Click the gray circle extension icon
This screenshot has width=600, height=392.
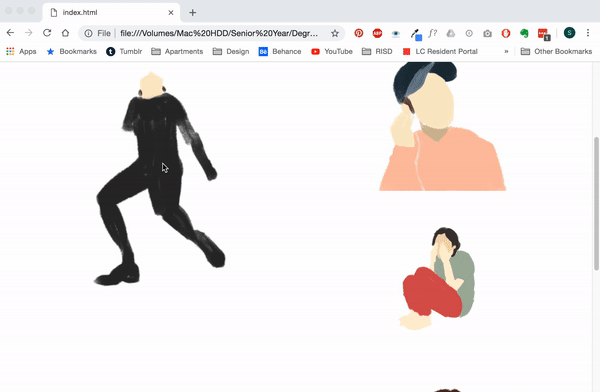(x=469, y=33)
